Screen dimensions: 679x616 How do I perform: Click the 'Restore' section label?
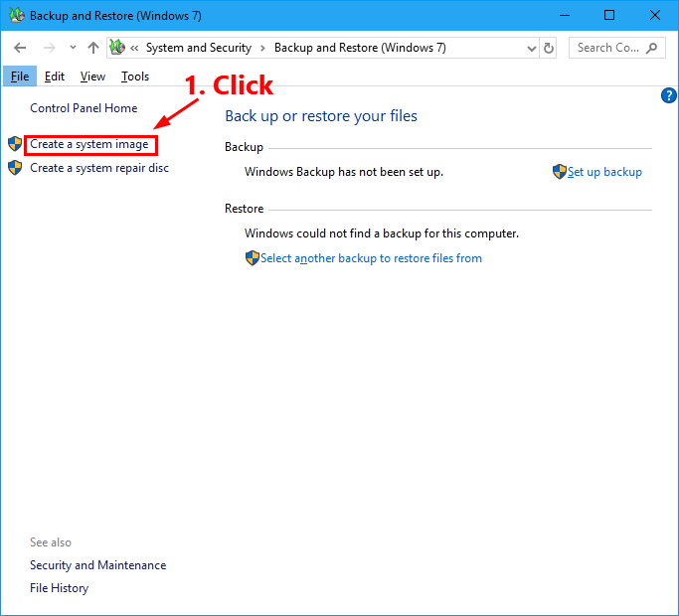[245, 209]
